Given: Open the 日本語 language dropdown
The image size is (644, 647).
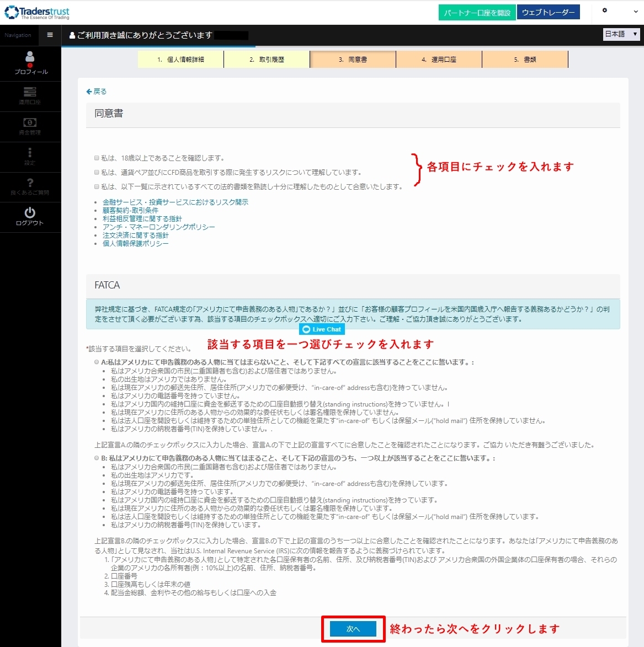Looking at the screenshot, I should pos(621,34).
